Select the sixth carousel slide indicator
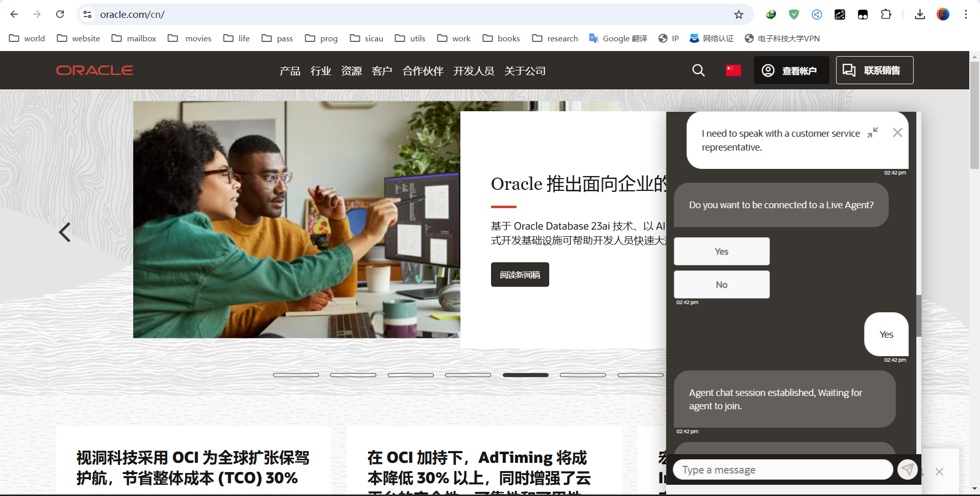The width and height of the screenshot is (980, 496). tap(583, 375)
